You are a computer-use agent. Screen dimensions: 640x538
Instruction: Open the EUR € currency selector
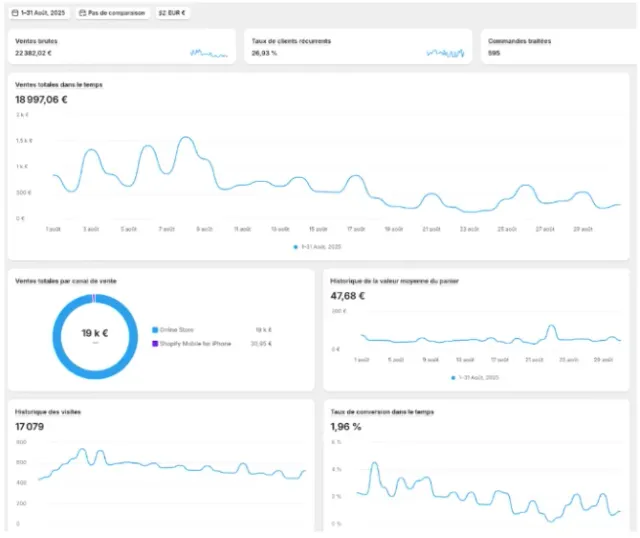[172, 13]
